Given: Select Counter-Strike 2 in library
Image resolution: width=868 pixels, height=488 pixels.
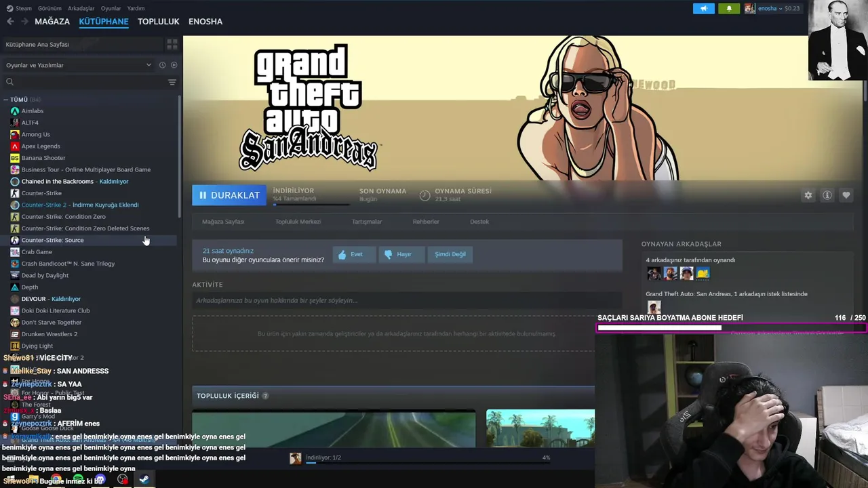Looking at the screenshot, I should [x=79, y=205].
